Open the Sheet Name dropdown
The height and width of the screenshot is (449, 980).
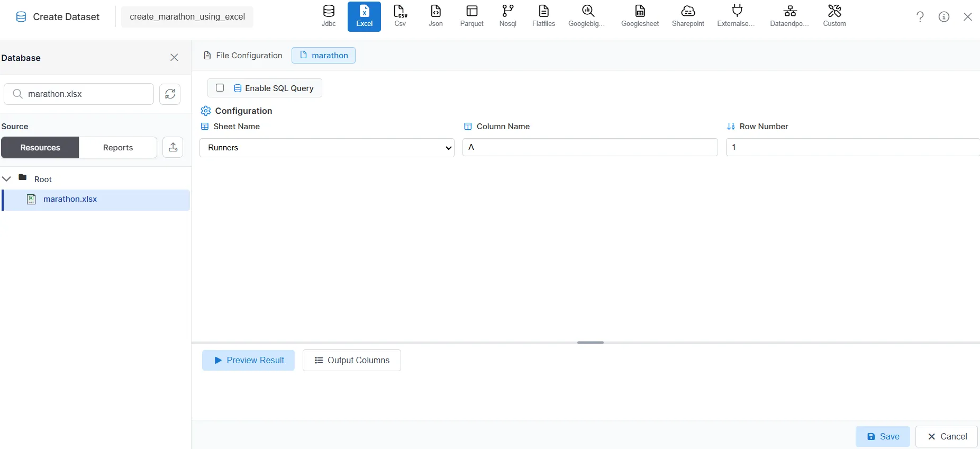click(x=326, y=148)
